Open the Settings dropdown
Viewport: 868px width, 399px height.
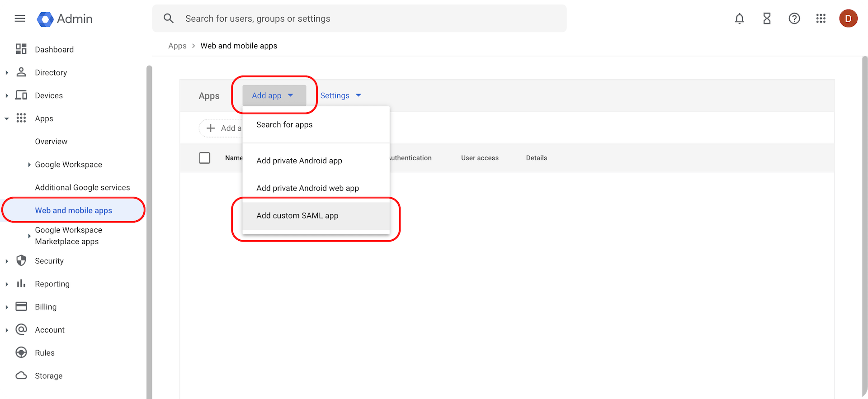[341, 95]
